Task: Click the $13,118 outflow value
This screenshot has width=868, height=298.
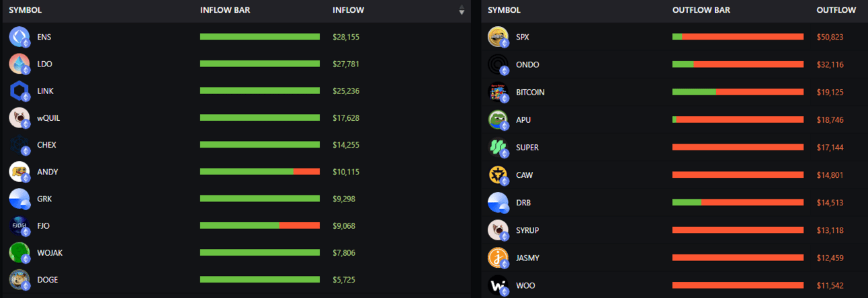Action: (x=830, y=230)
